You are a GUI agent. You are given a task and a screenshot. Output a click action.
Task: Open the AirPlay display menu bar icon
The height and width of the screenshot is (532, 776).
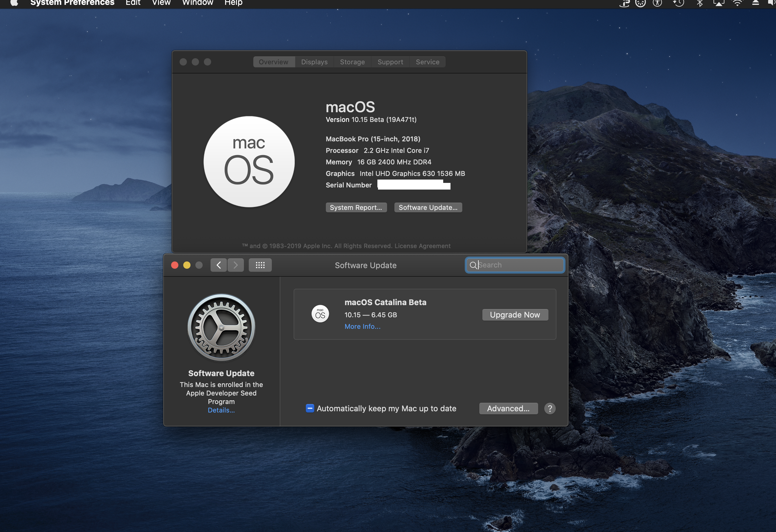click(718, 3)
